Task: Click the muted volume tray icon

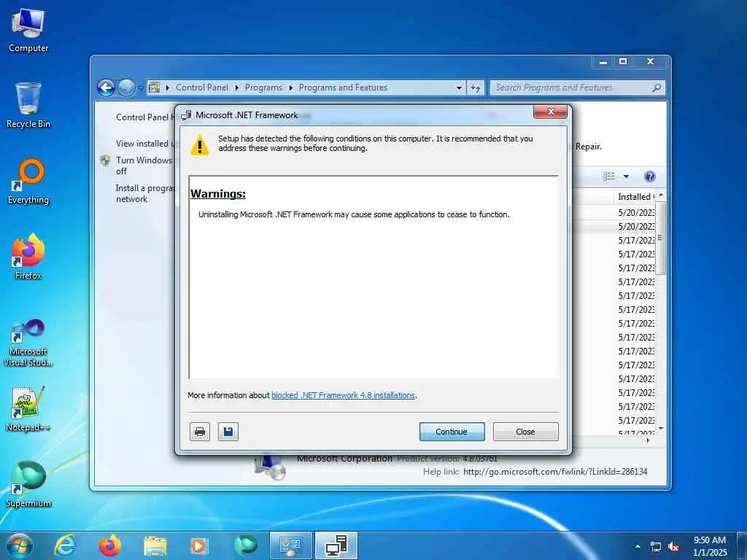Action: pyautogui.click(x=673, y=547)
